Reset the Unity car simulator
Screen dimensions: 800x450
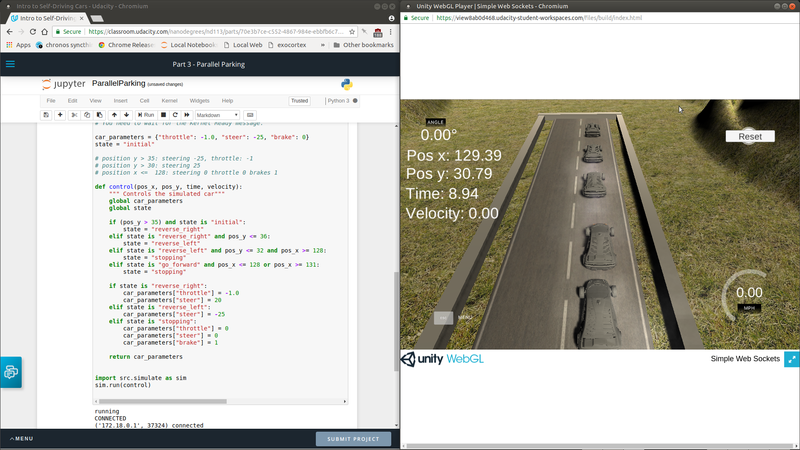pyautogui.click(x=749, y=136)
